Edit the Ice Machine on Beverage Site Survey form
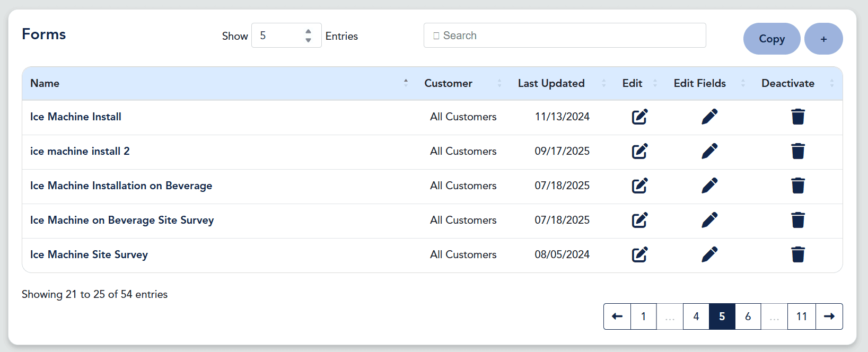Image resolution: width=868 pixels, height=352 pixels. 639,220
